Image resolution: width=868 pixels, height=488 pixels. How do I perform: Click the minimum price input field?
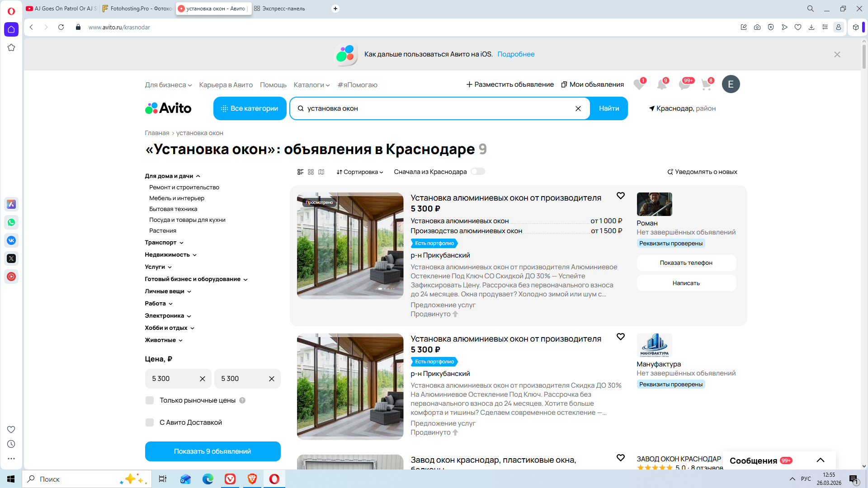(172, 379)
